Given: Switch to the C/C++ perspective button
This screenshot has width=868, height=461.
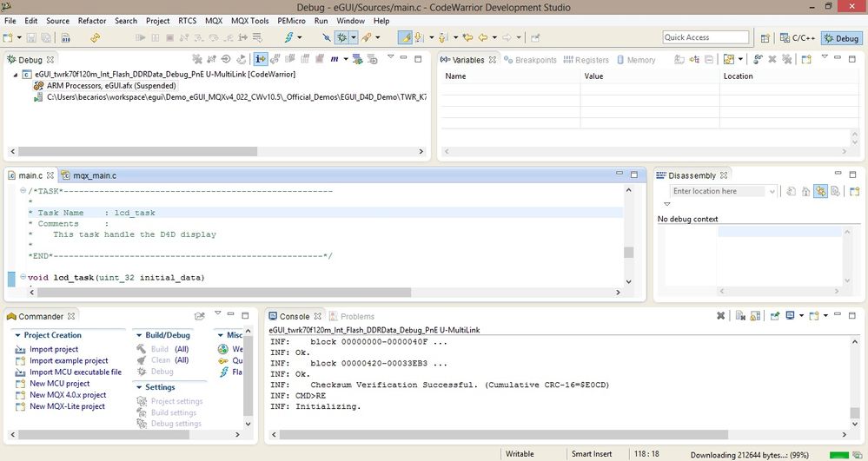Looking at the screenshot, I should point(798,38).
